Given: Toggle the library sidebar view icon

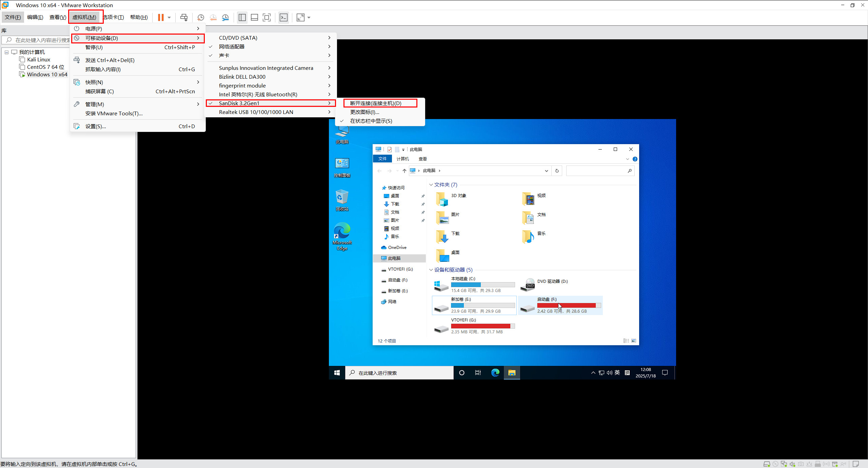Looking at the screenshot, I should [x=242, y=17].
